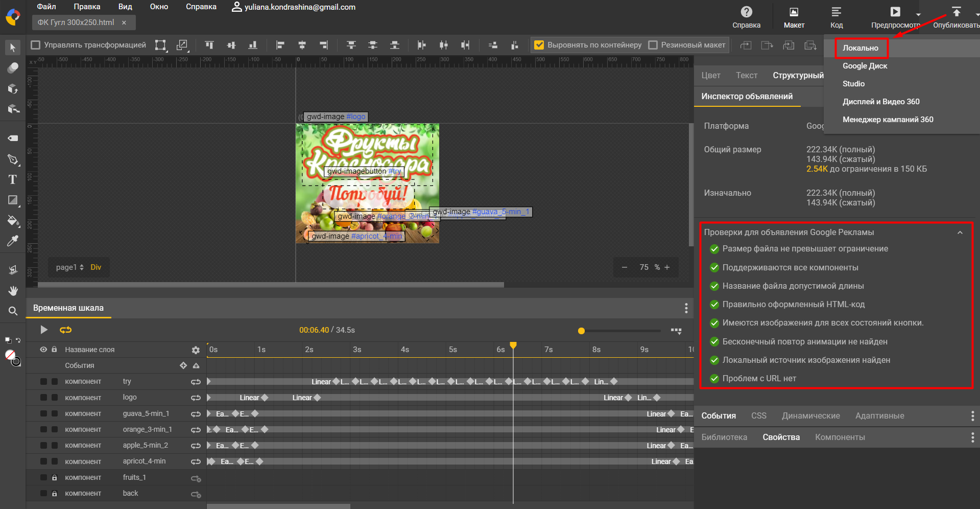Screen dimensions: 980x509
Task: Select the Shape rectangle tool
Action: click(13, 200)
